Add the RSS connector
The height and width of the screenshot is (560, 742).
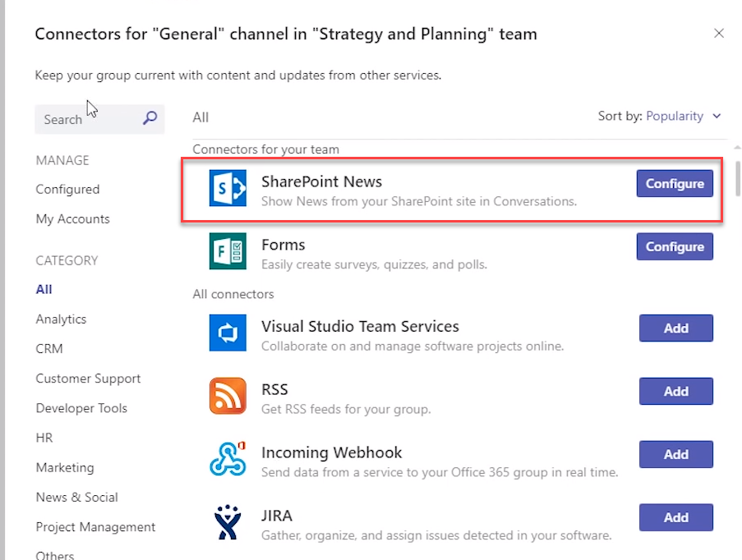675,392
